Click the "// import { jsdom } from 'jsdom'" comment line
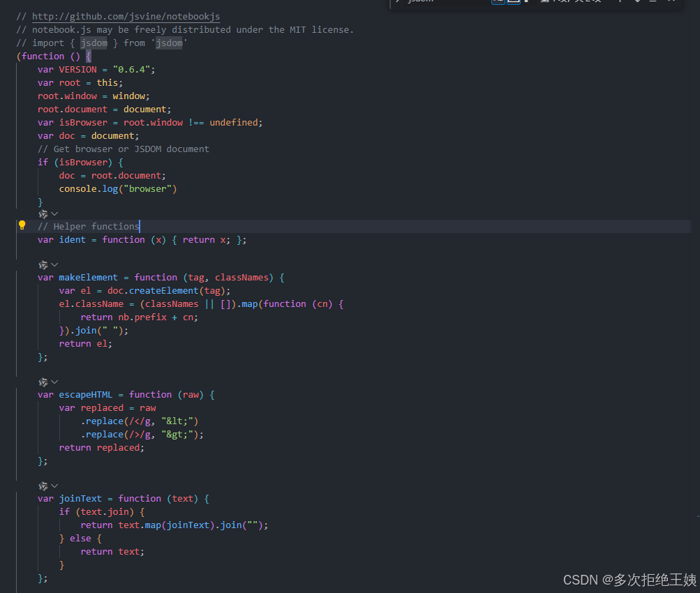 102,43
